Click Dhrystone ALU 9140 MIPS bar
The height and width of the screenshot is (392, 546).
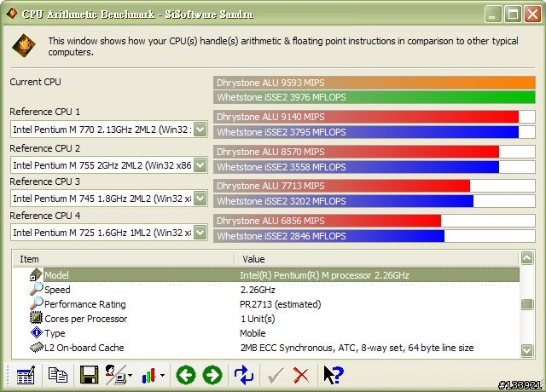(x=375, y=117)
